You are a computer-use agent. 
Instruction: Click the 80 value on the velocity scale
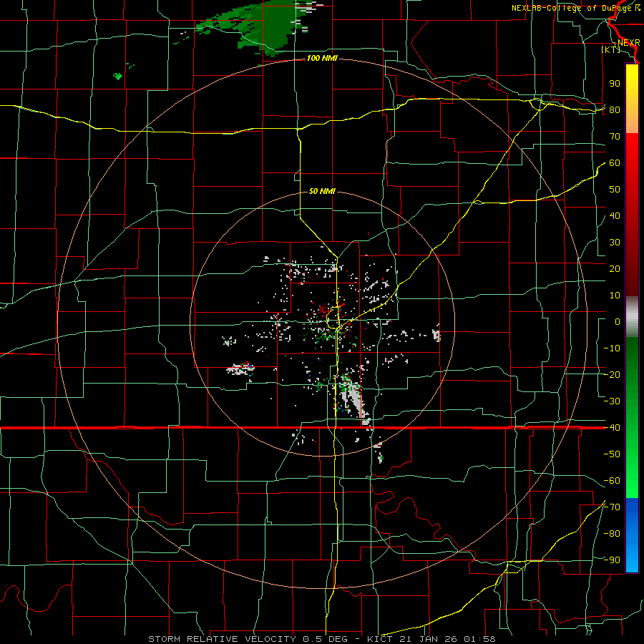coord(615,109)
